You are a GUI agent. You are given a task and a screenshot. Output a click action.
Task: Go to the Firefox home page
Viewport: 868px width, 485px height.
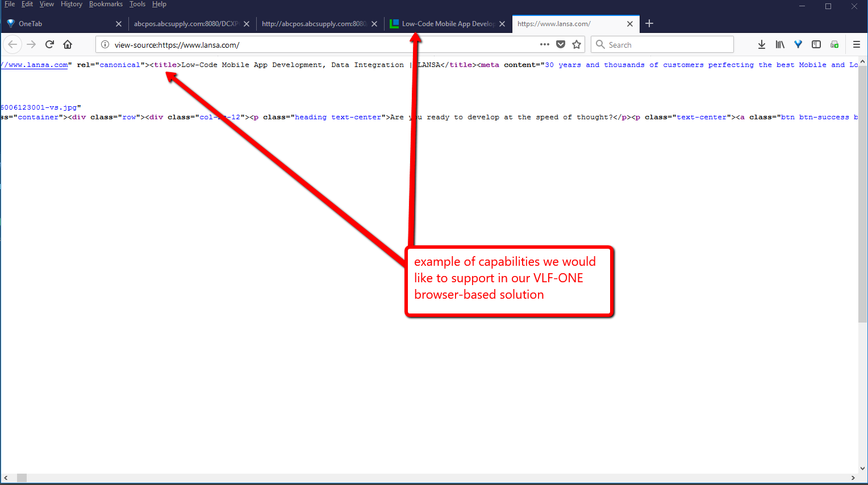point(68,44)
